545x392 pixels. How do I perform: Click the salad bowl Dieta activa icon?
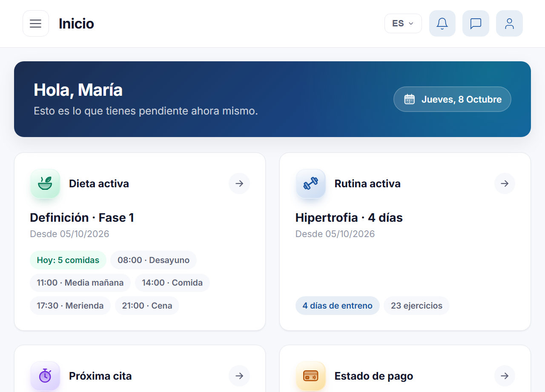tap(45, 183)
